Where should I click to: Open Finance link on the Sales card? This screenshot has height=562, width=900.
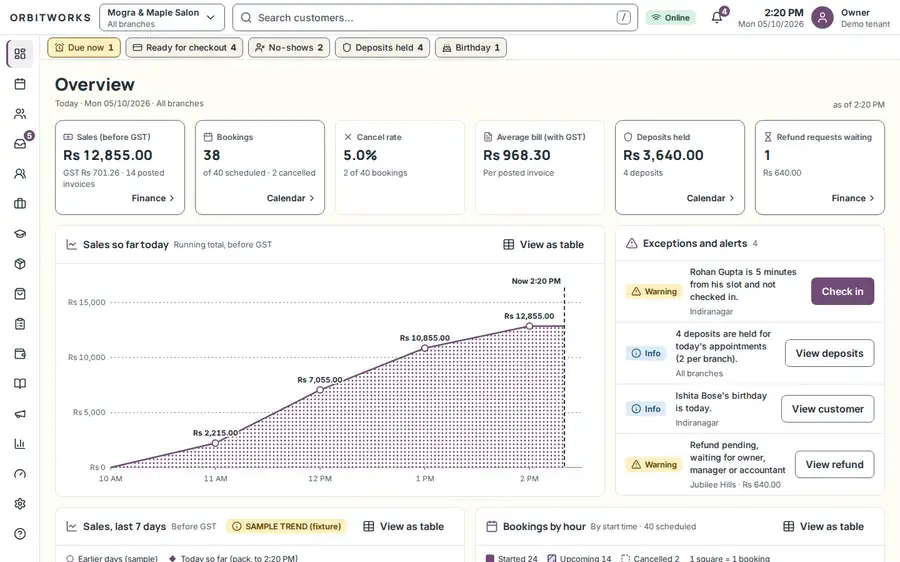click(x=153, y=198)
